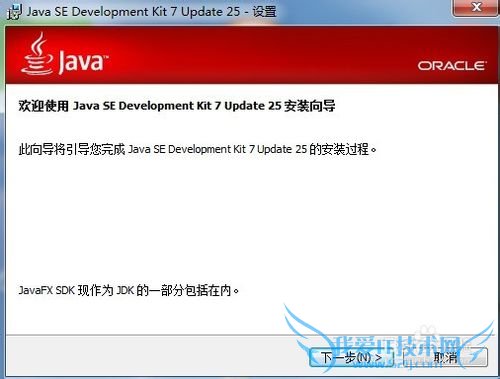Viewport: 500px width, 379px height.
Task: Click the ORACLE logo in banner
Action: tap(452, 65)
